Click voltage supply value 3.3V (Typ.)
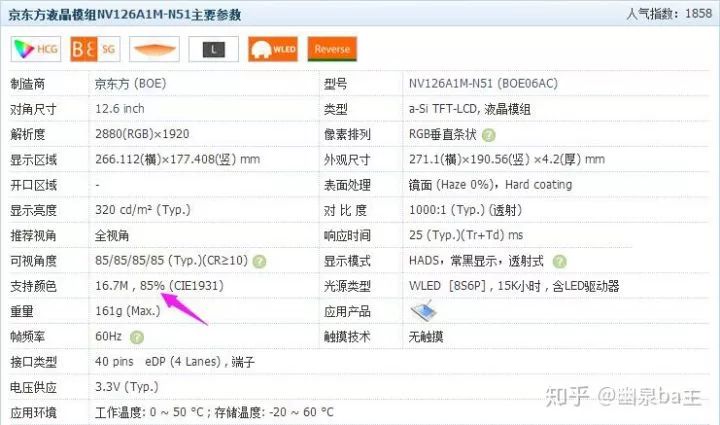This screenshot has height=425, width=720. [126, 387]
